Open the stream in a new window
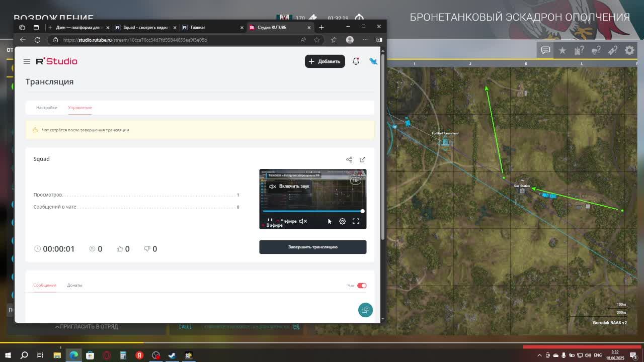This screenshot has width=644, height=362. coord(362,159)
